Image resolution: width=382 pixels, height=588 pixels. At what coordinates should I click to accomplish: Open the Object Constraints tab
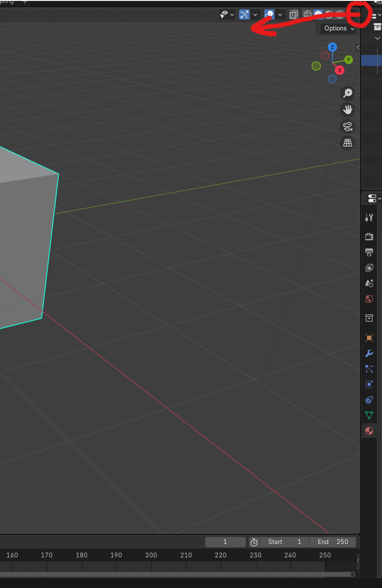pyautogui.click(x=369, y=400)
